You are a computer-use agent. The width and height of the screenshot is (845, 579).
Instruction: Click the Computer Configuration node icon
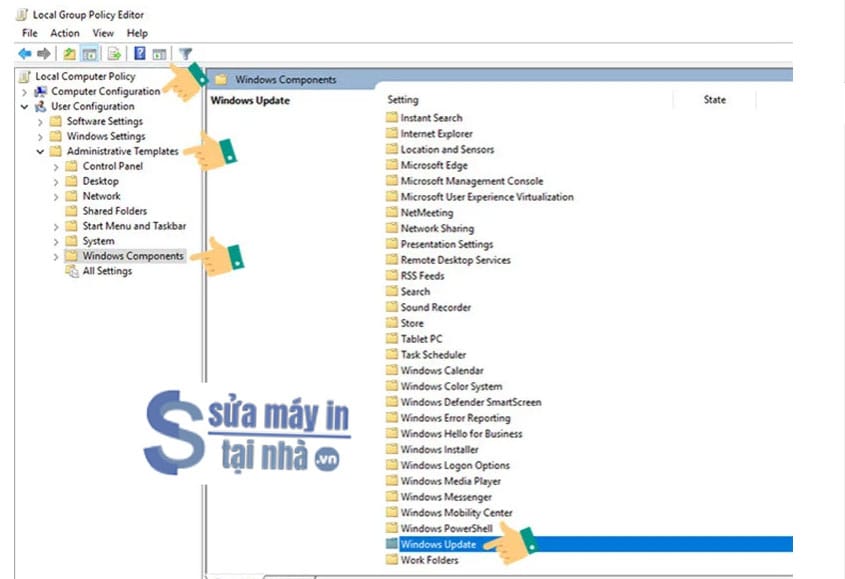click(x=40, y=92)
